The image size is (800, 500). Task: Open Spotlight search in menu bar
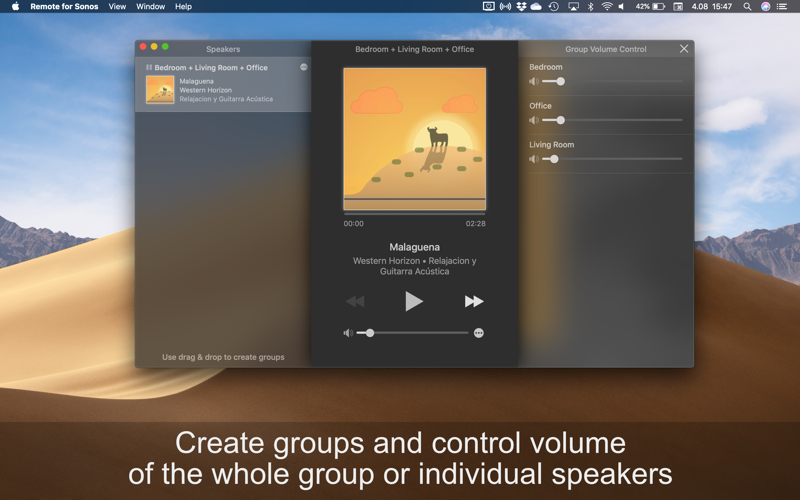(747, 7)
